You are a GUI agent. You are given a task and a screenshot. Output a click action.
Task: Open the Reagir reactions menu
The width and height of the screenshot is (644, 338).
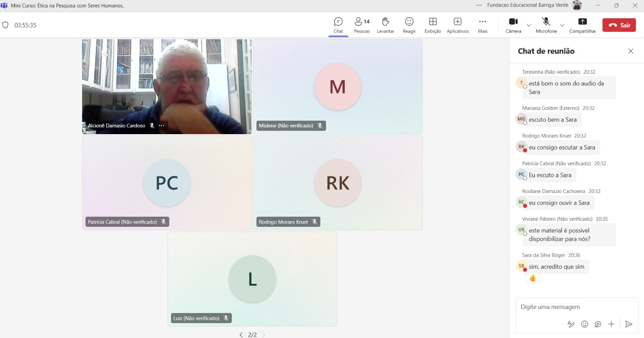pyautogui.click(x=409, y=25)
